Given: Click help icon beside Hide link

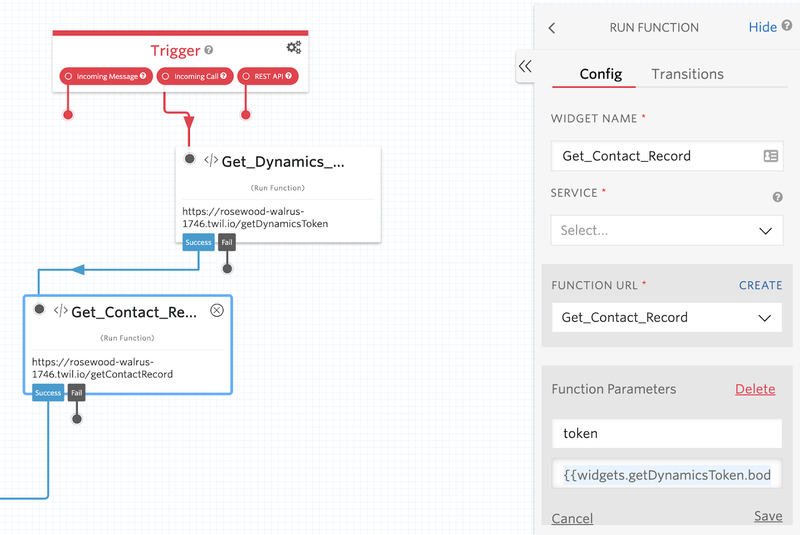Looking at the screenshot, I should 787,27.
